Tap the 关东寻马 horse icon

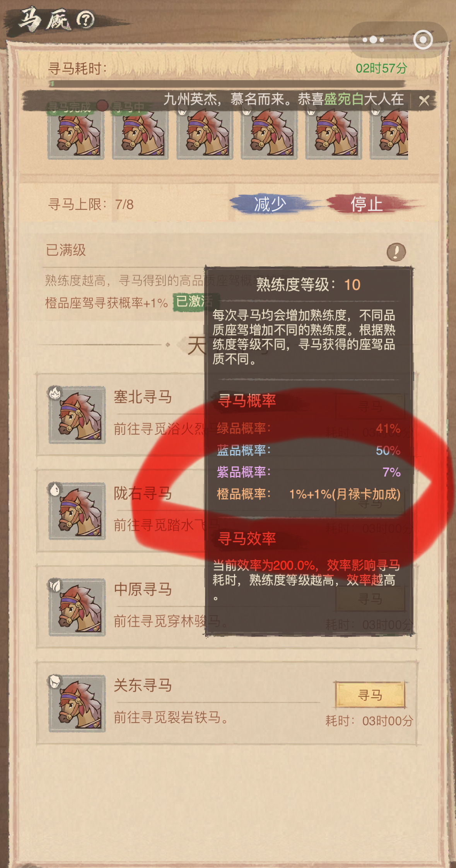click(77, 703)
